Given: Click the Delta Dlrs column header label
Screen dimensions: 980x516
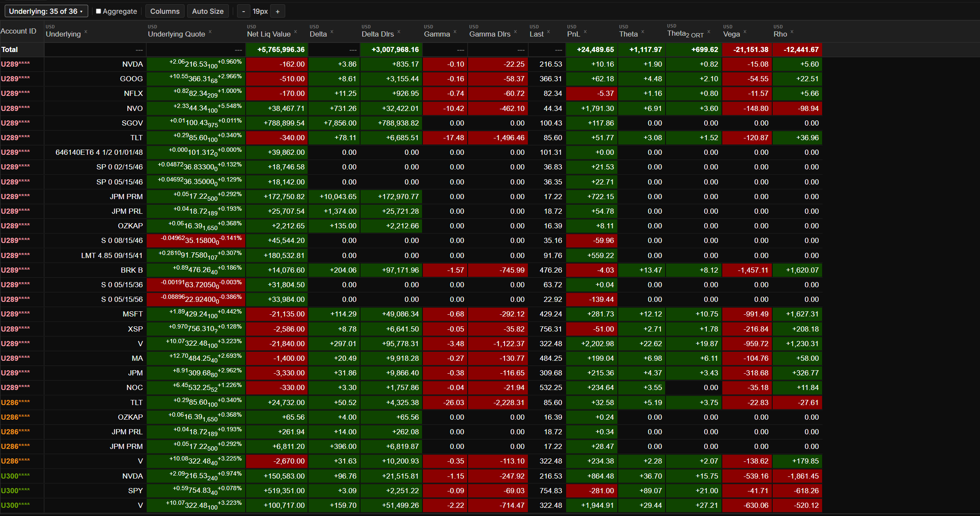Looking at the screenshot, I should [378, 34].
